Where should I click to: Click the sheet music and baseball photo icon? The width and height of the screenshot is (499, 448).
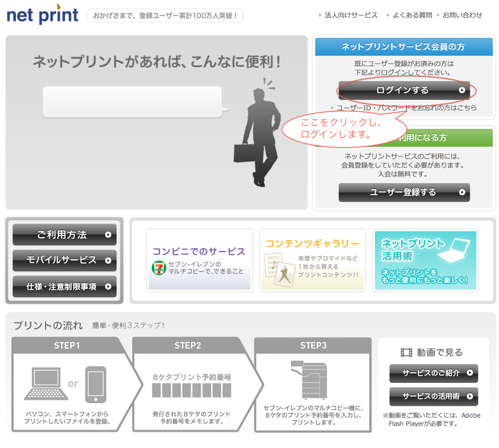(279, 270)
